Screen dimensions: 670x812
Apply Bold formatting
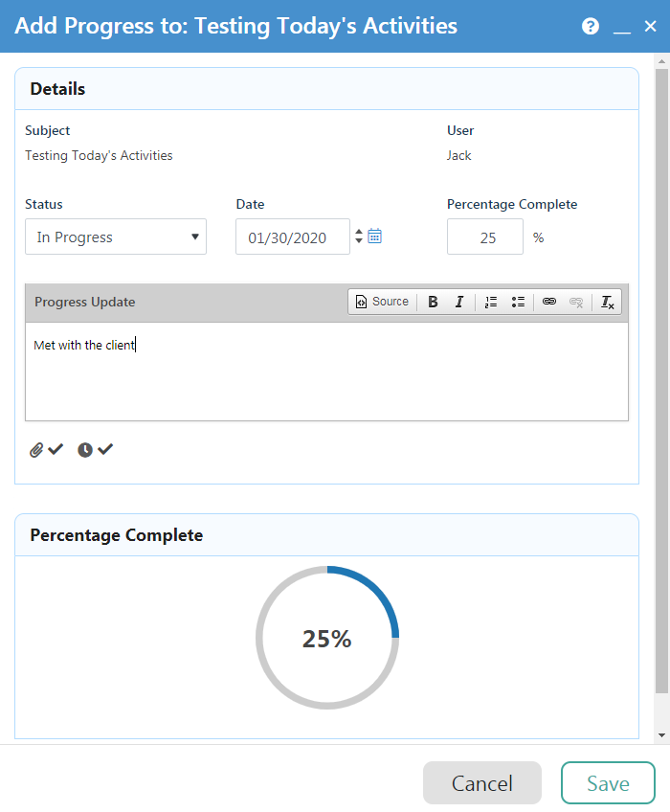(x=433, y=302)
